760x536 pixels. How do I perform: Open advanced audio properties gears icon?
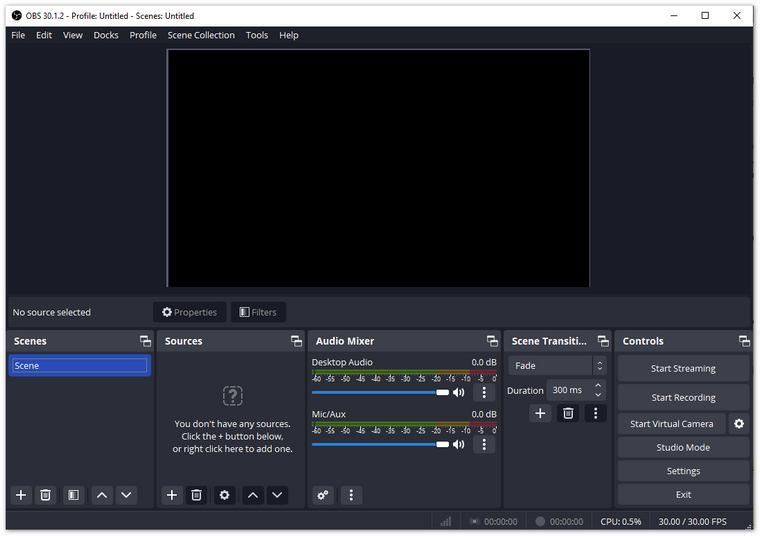(323, 495)
